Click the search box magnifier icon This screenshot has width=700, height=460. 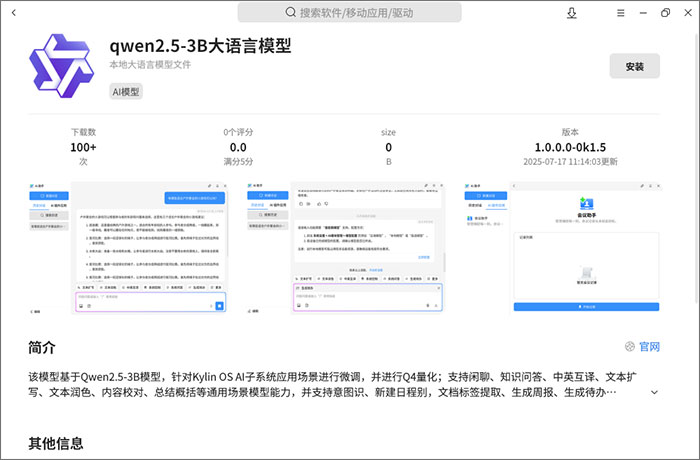tap(291, 13)
